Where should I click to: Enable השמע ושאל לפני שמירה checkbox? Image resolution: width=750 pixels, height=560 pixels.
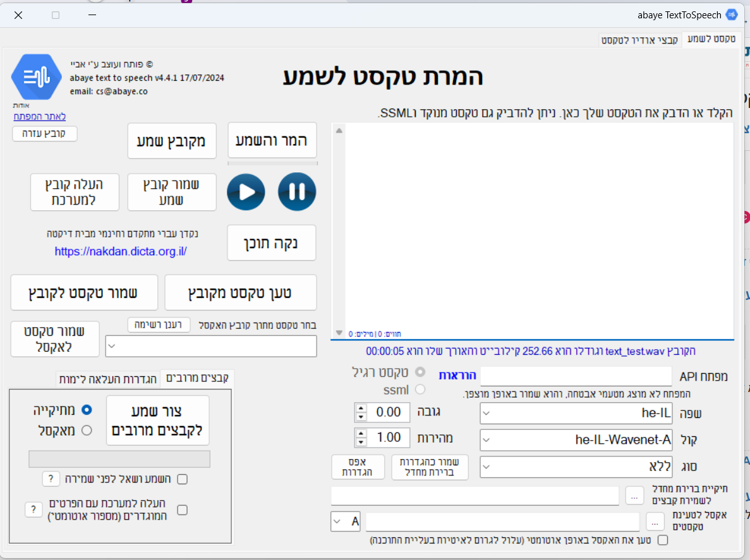click(x=182, y=479)
